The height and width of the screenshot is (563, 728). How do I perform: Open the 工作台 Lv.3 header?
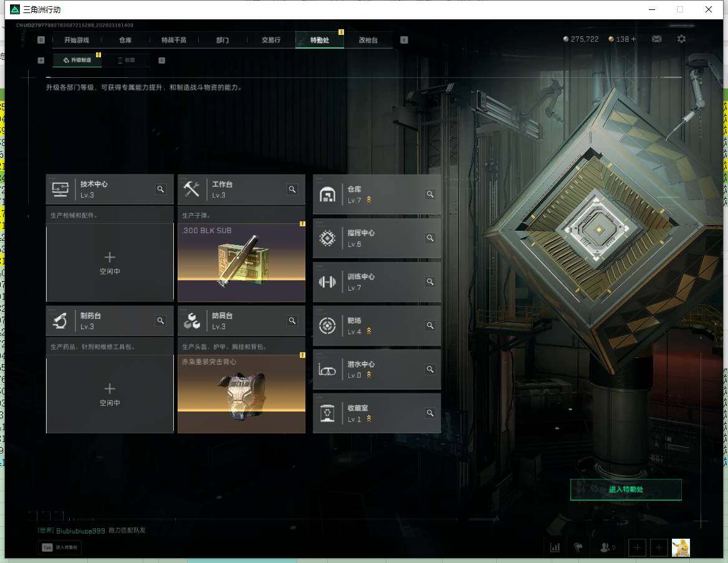pyautogui.click(x=241, y=189)
